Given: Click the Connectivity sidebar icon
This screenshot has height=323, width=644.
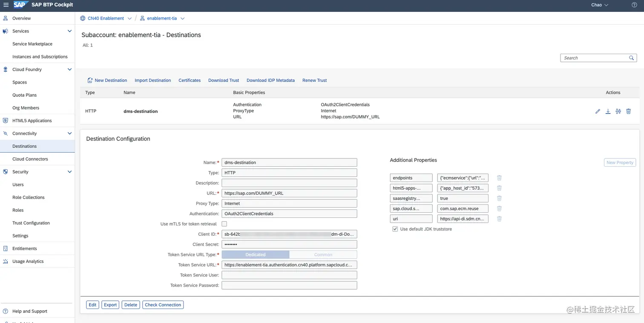Looking at the screenshot, I should tap(6, 133).
